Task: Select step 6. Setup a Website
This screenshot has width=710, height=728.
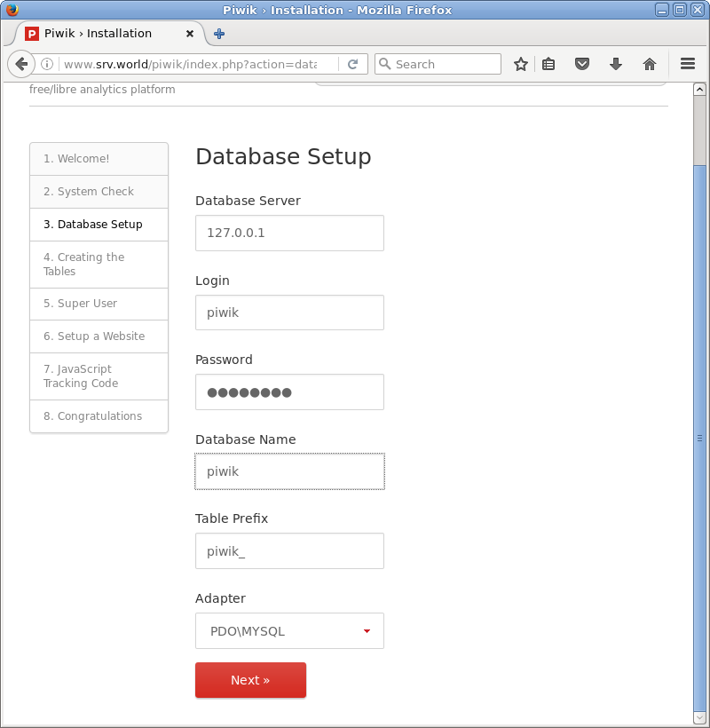Action: pyautogui.click(x=99, y=336)
